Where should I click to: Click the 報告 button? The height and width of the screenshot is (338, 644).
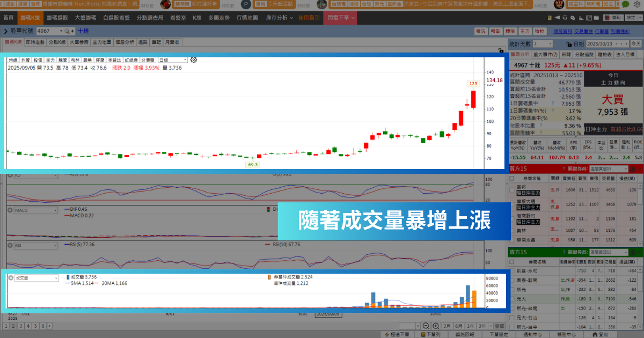[496, 32]
